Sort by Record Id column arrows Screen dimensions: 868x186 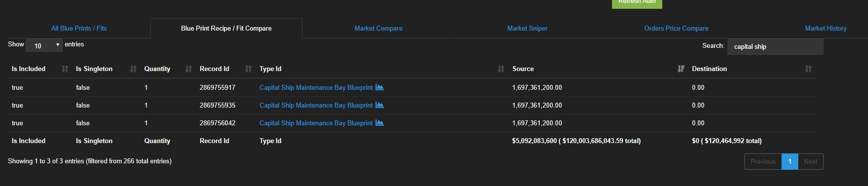248,69
